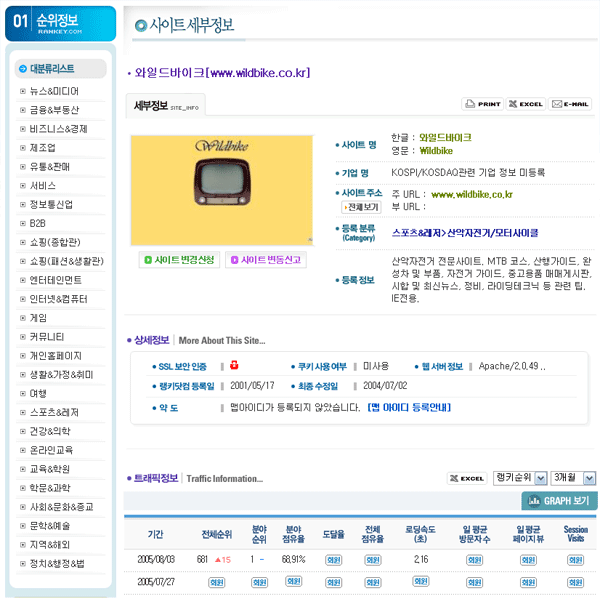Open 유통&판매 category
The width and height of the screenshot is (600, 599).
pyautogui.click(x=50, y=167)
